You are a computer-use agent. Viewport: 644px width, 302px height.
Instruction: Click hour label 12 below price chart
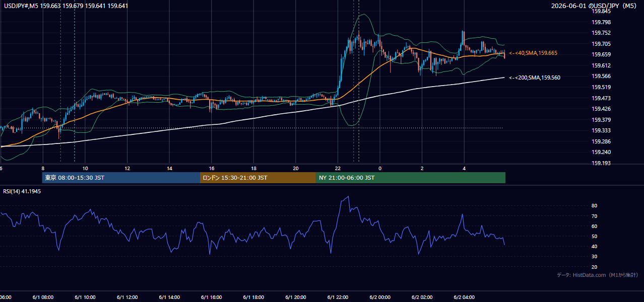click(x=127, y=168)
